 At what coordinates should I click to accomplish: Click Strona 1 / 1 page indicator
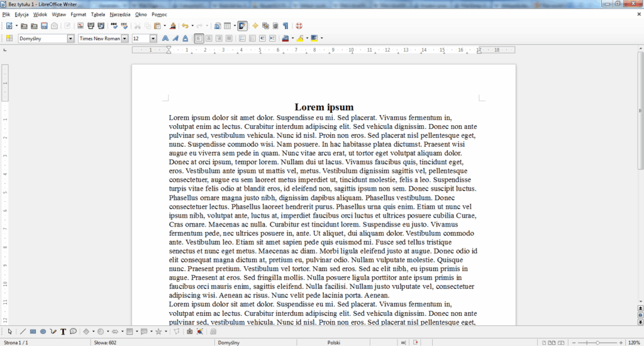point(16,342)
